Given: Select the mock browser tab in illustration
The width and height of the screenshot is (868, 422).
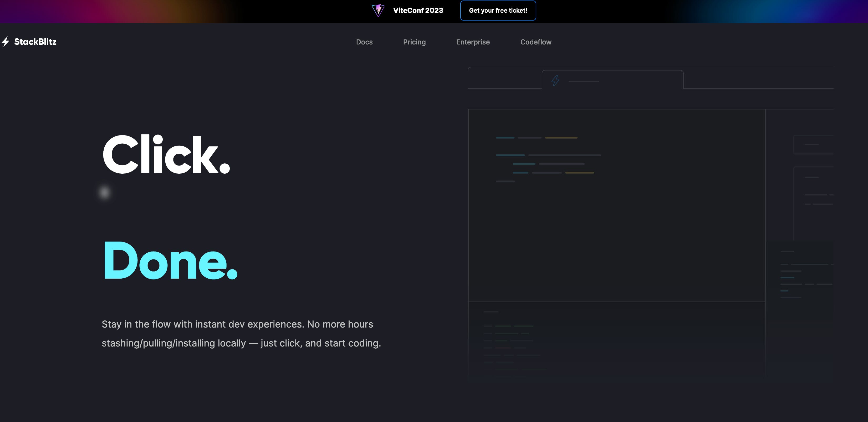Looking at the screenshot, I should pyautogui.click(x=623, y=80).
